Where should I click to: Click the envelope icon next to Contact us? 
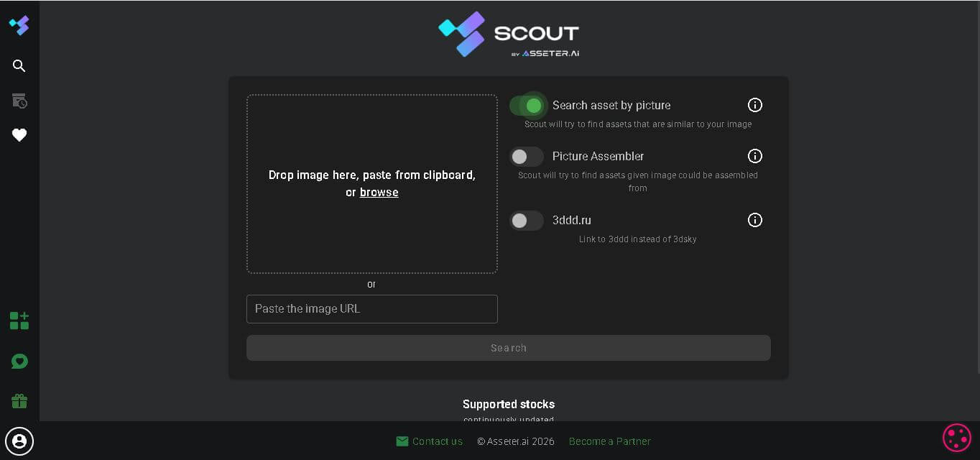click(402, 441)
